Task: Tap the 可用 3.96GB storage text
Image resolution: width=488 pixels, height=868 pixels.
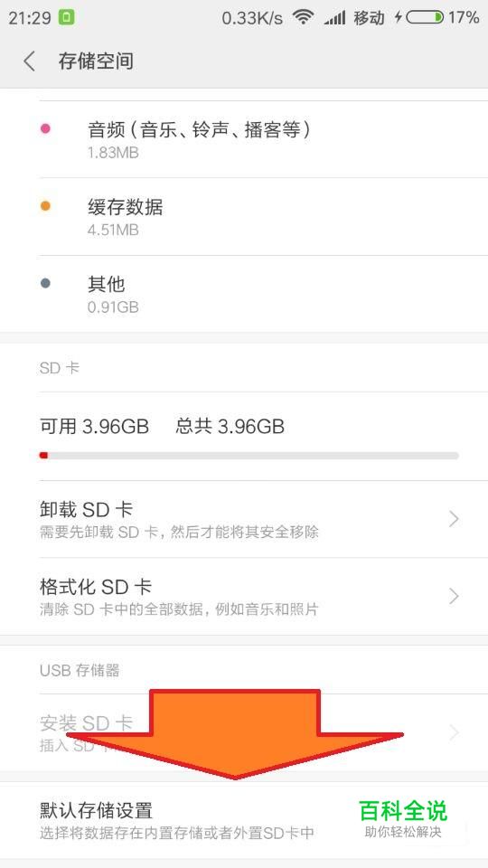Action: pyautogui.click(x=94, y=426)
